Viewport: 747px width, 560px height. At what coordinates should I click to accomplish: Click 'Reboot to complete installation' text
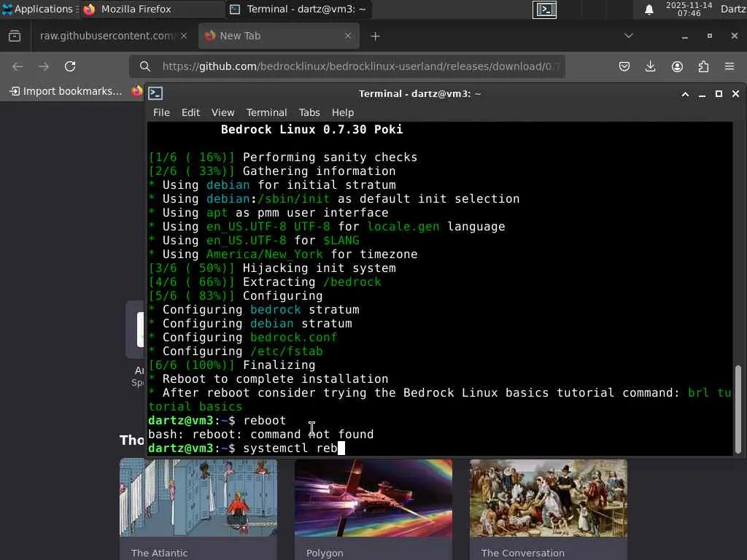[x=275, y=378]
